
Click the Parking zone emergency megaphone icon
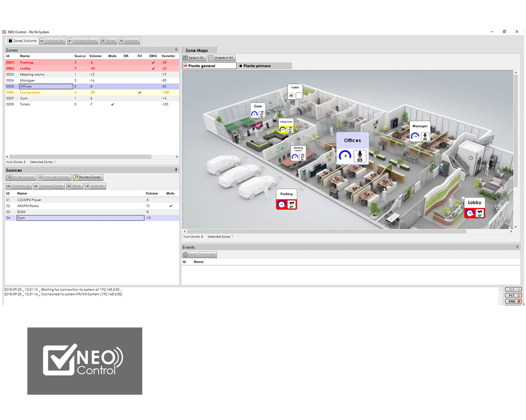[291, 205]
